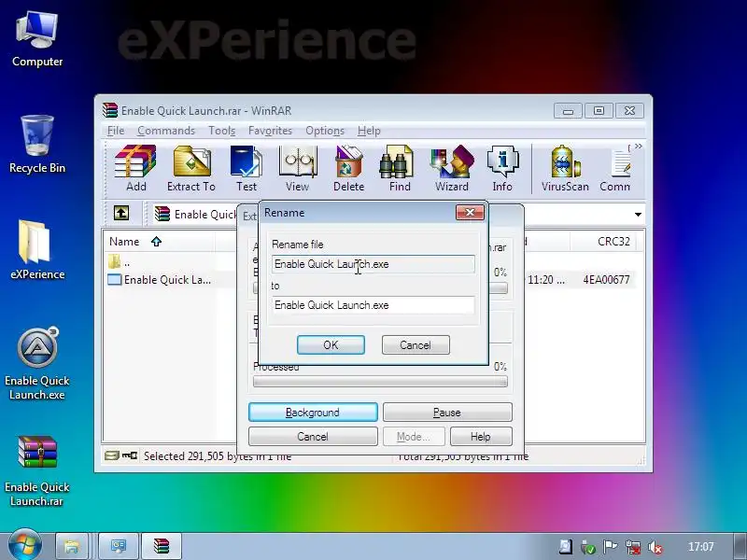Go up one folder level
The image size is (747, 560).
point(121,213)
